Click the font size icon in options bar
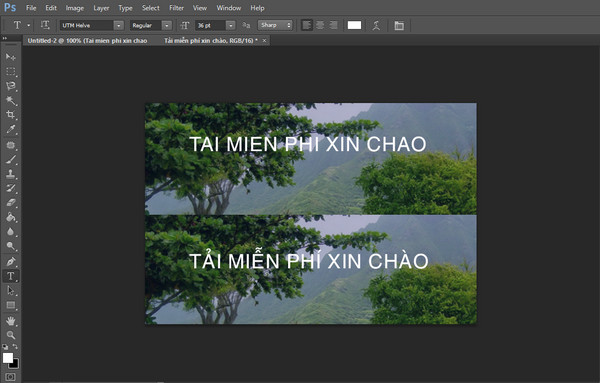 [x=185, y=25]
